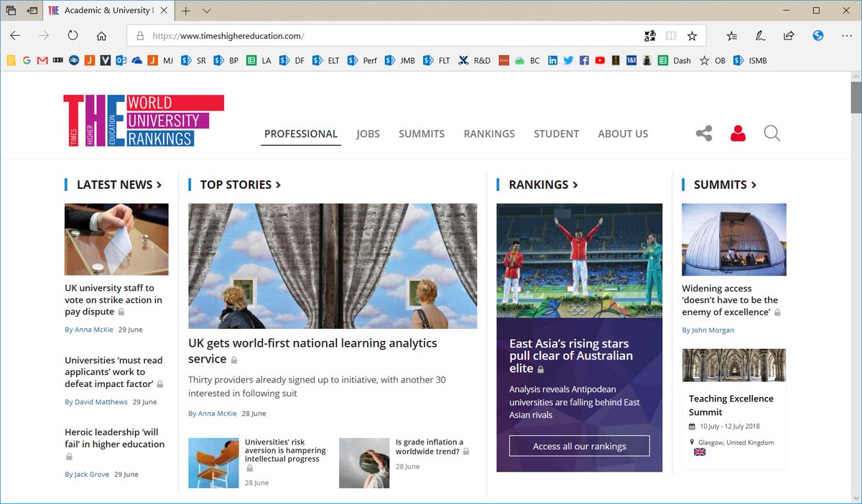Show tabs you've set aside
This screenshot has height=504, width=862.
pos(11,11)
